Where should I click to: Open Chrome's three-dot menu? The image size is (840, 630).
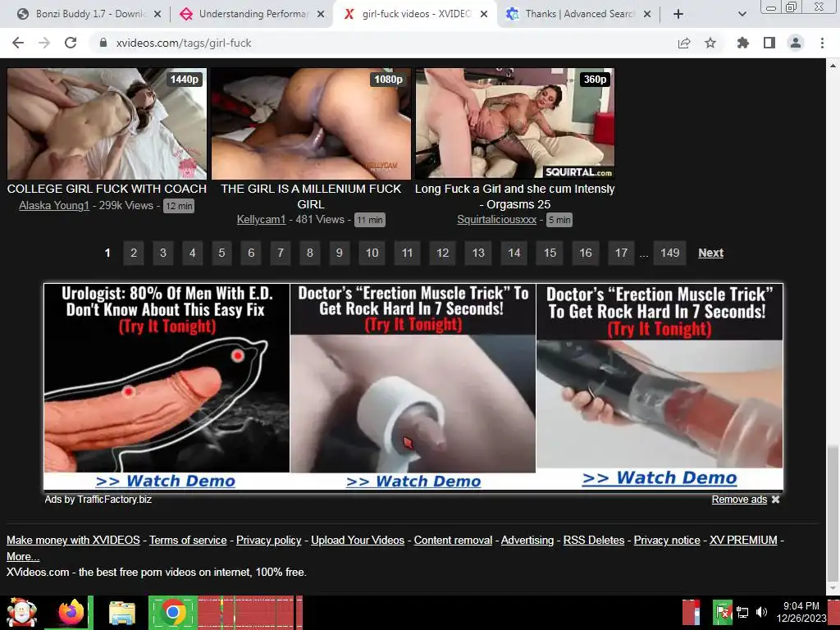coord(822,43)
